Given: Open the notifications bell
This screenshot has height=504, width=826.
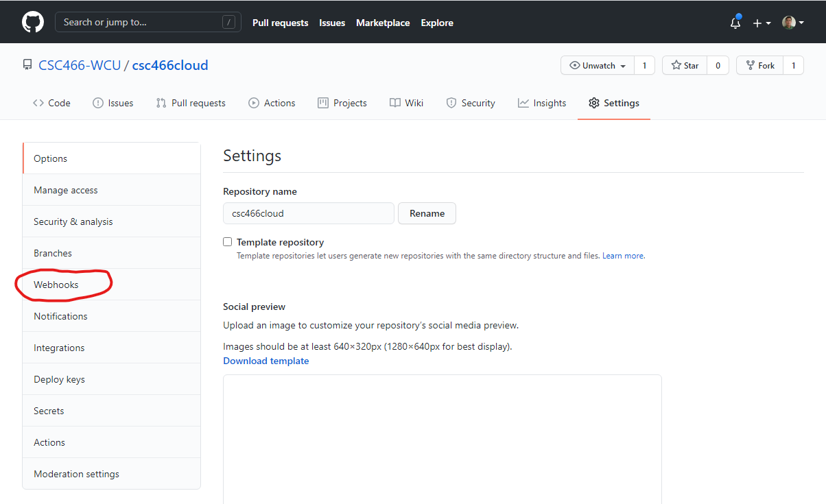Looking at the screenshot, I should coord(735,23).
